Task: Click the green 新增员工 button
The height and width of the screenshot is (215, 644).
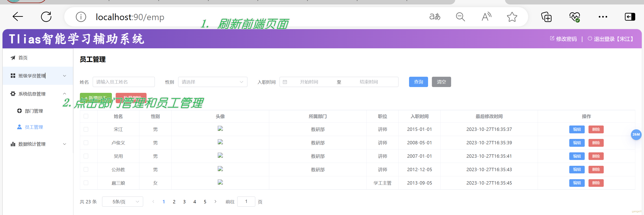Action: [96, 98]
